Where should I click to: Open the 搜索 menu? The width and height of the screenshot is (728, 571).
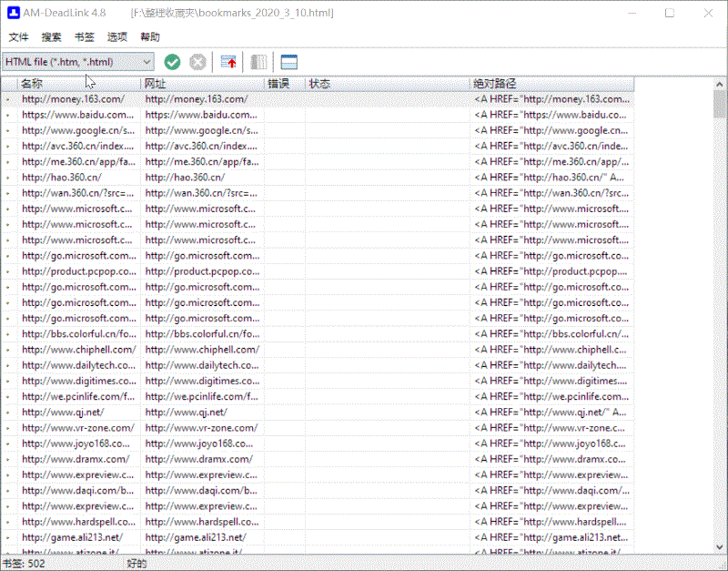pyautogui.click(x=52, y=37)
